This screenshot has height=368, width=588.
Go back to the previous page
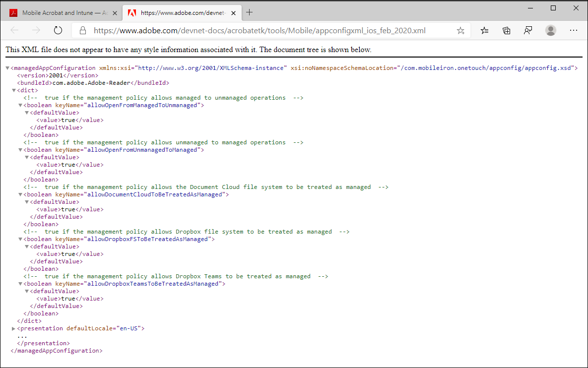[x=14, y=30]
